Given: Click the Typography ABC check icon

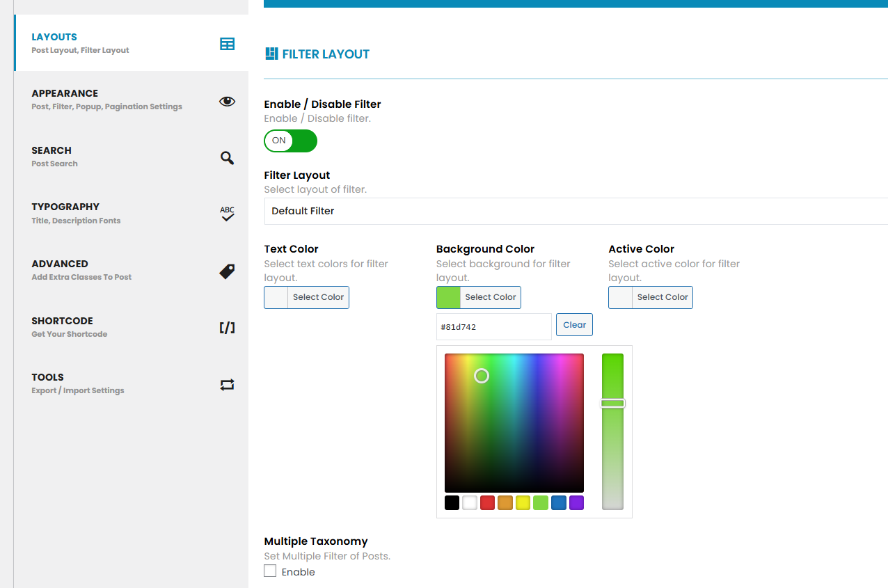Looking at the screenshot, I should (228, 214).
